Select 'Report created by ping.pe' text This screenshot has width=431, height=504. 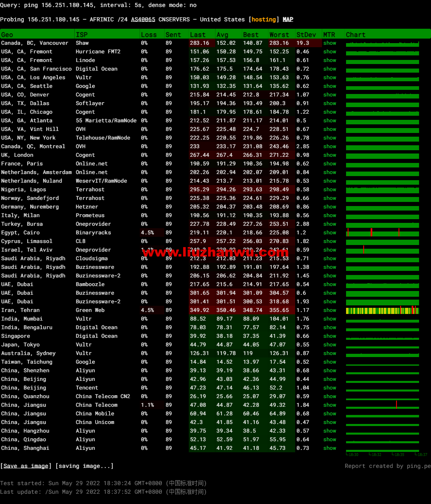(x=387, y=466)
